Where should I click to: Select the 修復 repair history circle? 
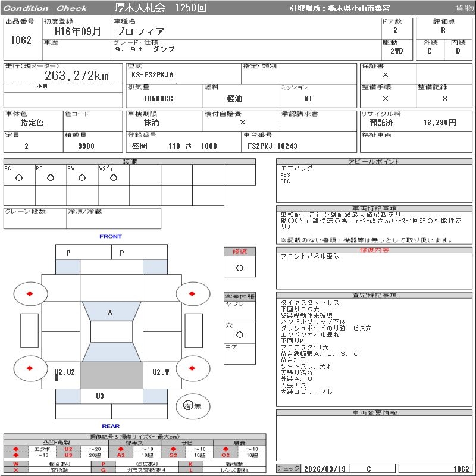point(239,268)
